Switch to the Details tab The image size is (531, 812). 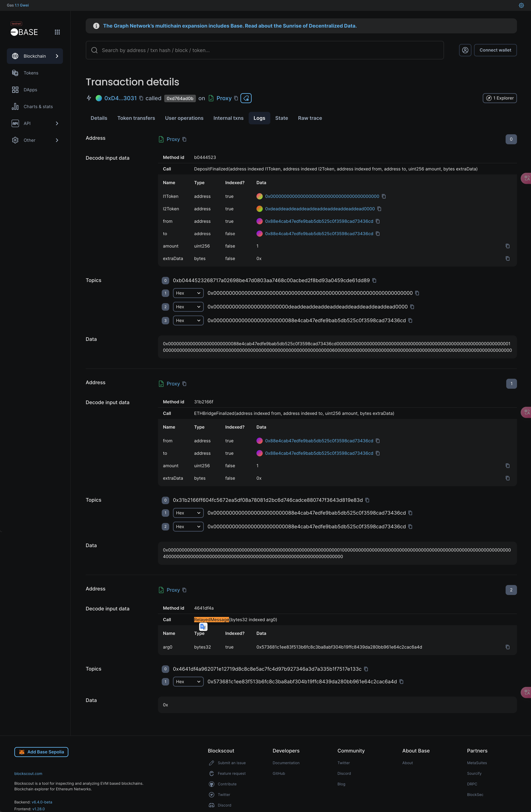pos(99,118)
